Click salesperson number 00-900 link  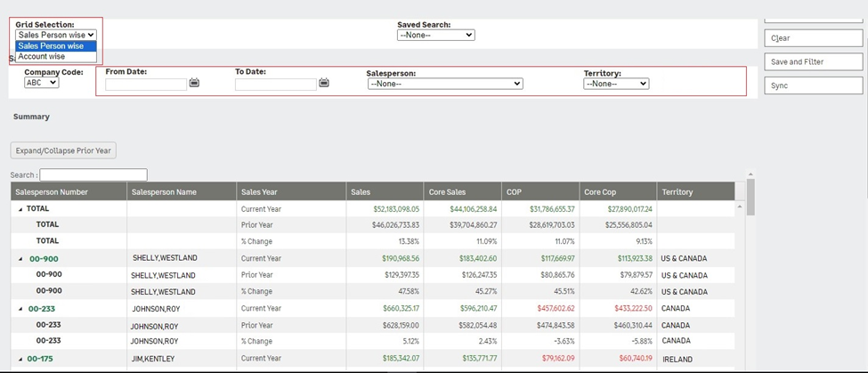[x=43, y=259]
